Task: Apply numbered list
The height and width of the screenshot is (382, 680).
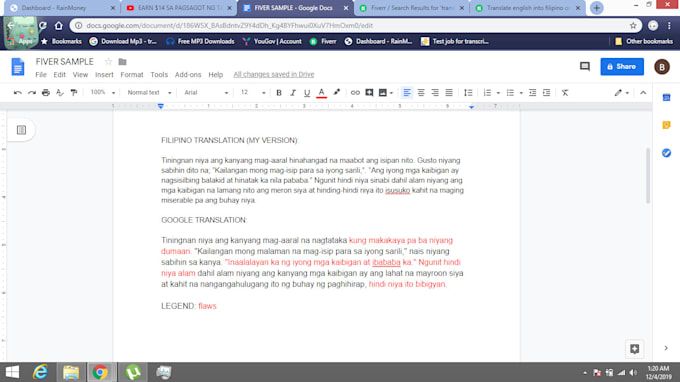Action: [487, 92]
